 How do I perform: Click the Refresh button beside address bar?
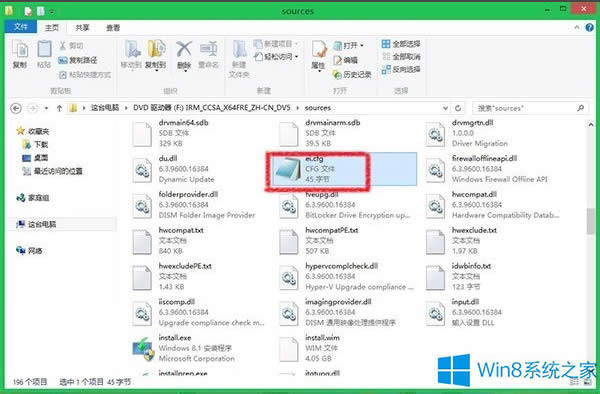coord(458,108)
